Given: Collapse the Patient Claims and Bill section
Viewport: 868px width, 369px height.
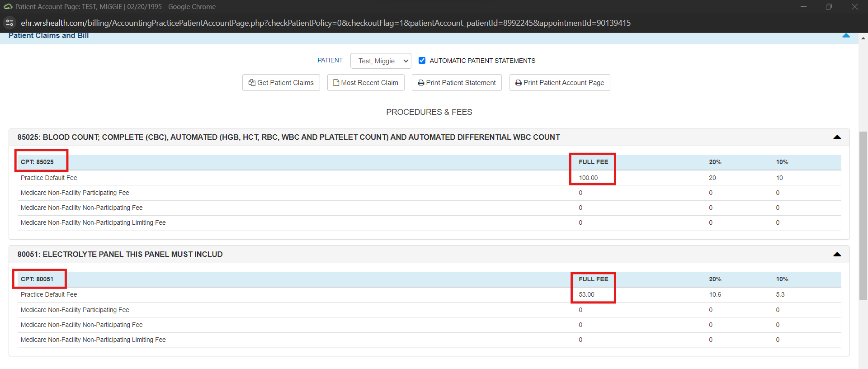Looking at the screenshot, I should click(x=846, y=36).
